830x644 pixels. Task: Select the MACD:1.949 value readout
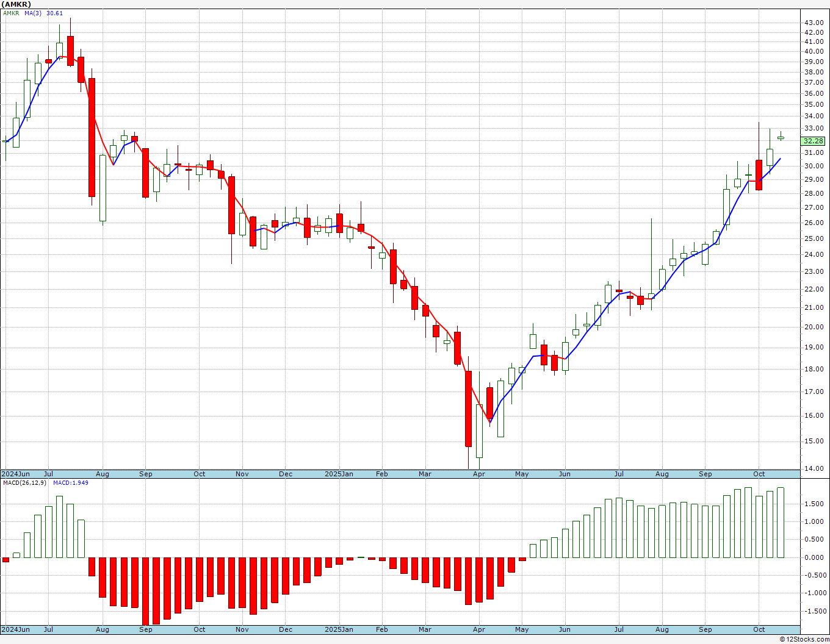71,483
